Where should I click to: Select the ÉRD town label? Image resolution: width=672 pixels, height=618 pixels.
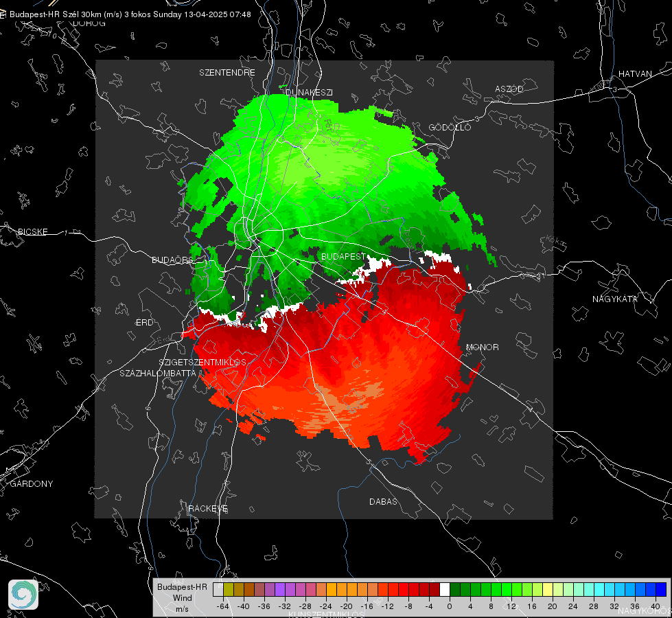(144, 323)
